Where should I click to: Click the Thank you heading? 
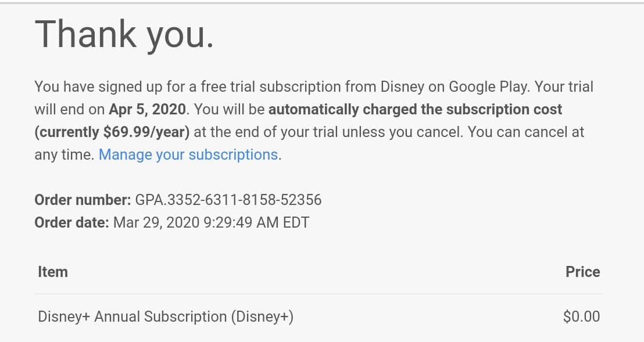pyautogui.click(x=125, y=33)
